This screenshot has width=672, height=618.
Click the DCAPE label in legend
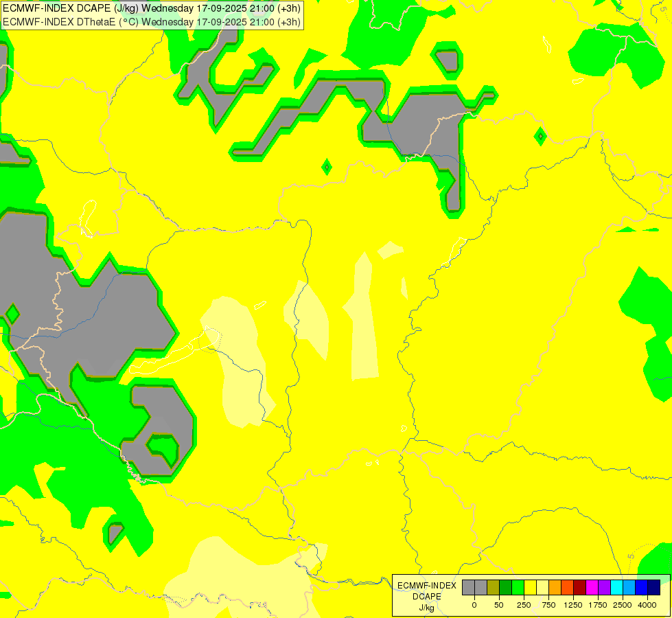point(427,597)
